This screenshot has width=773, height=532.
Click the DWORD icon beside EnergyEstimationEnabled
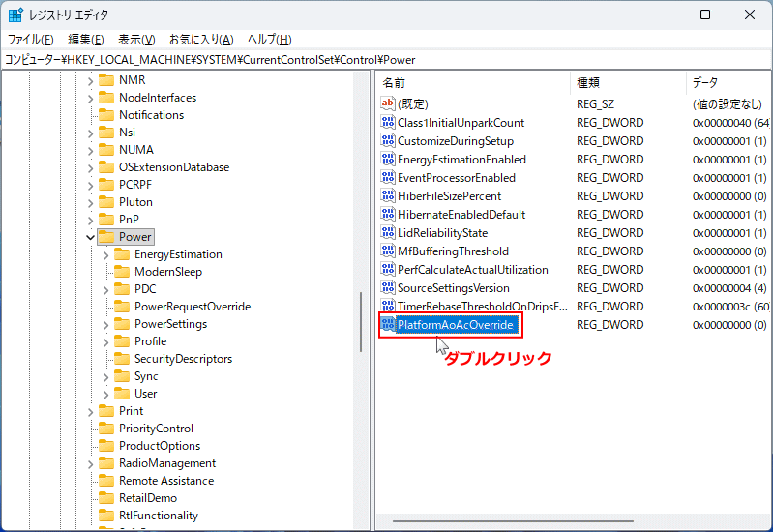pyautogui.click(x=388, y=160)
